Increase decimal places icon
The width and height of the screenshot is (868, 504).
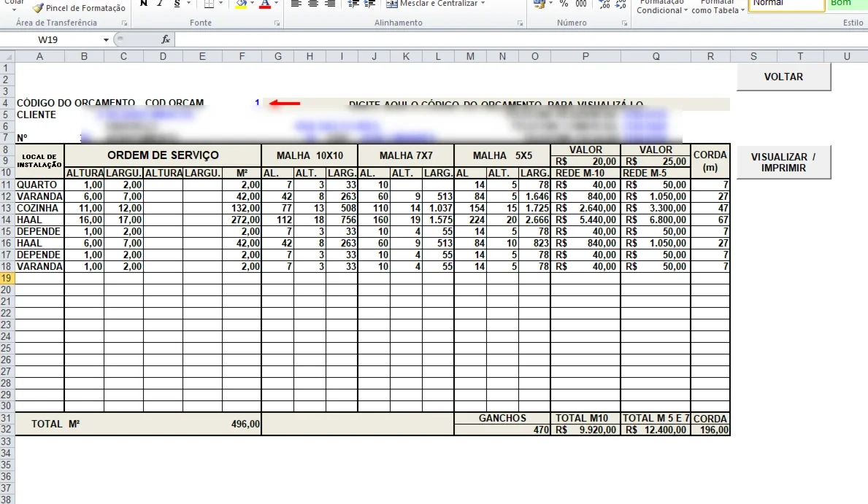coord(604,4)
